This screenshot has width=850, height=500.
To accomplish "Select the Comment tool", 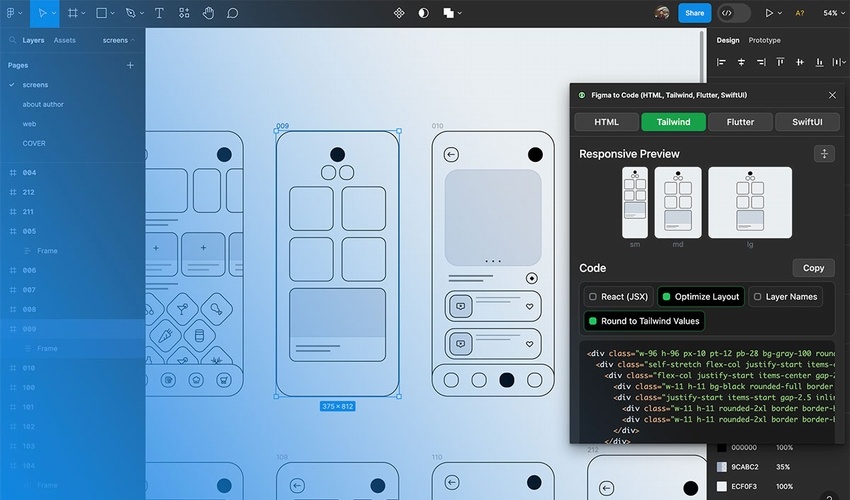I will click(x=232, y=13).
